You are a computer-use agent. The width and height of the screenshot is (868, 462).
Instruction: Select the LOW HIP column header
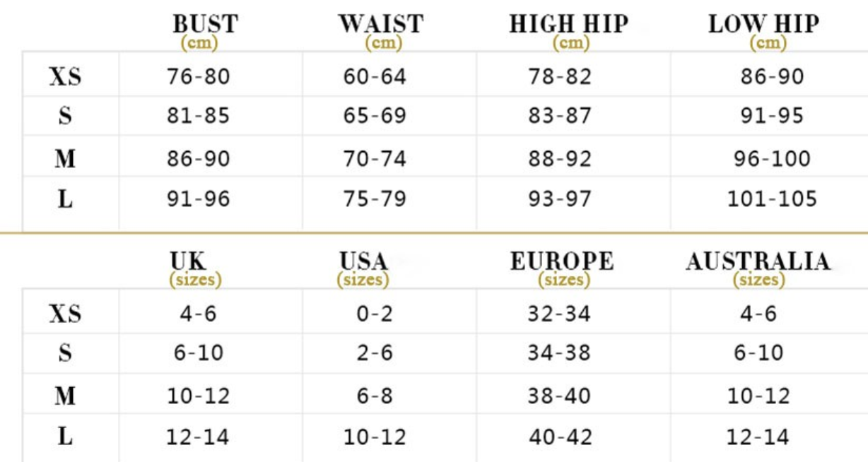pos(763,24)
